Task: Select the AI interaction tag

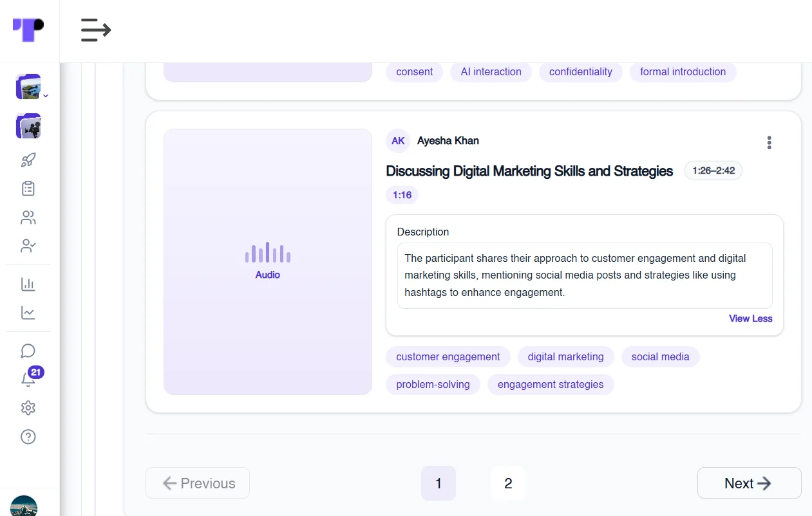Action: [491, 71]
